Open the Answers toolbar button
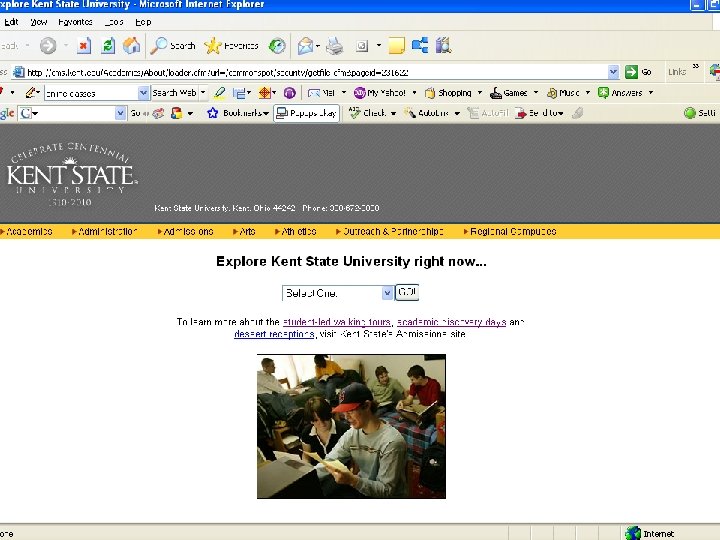 (620, 93)
